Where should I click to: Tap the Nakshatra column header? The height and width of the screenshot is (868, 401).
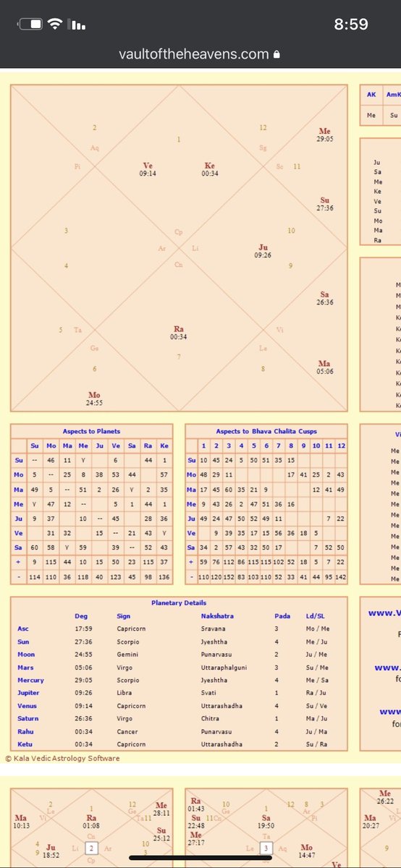tap(217, 616)
